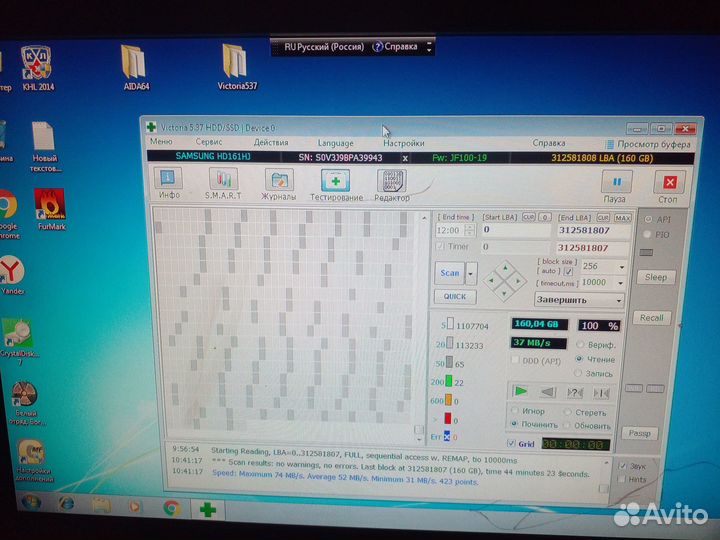Open KHL 2014 desktop shortcut
The width and height of the screenshot is (720, 540).
(38, 68)
